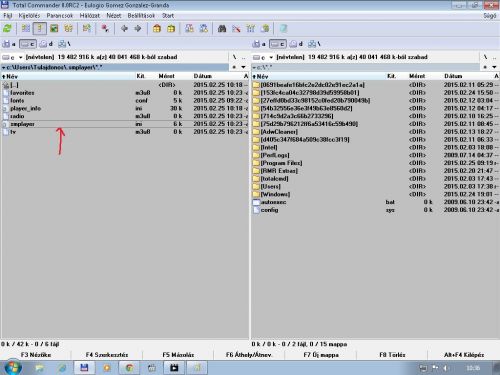Image resolution: width=500 pixels, height=375 pixels.
Task: Select the [Program Files] folder in right panel
Action: point(375,163)
